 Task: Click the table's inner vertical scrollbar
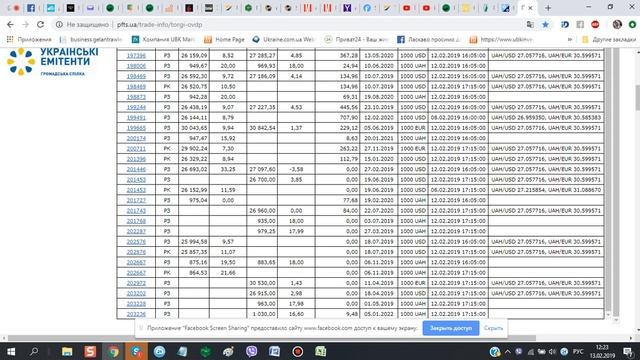click(608, 180)
